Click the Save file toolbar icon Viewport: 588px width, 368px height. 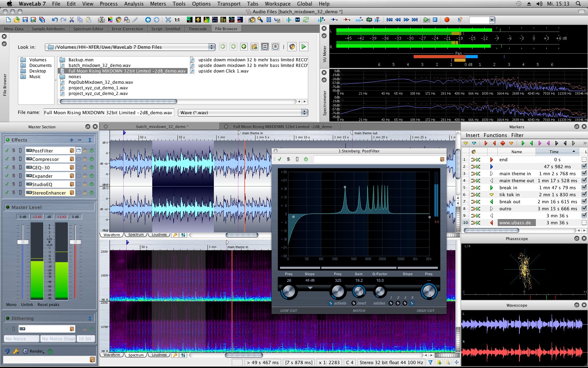25,20
